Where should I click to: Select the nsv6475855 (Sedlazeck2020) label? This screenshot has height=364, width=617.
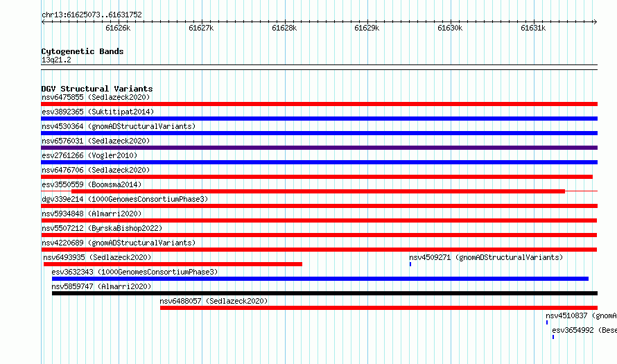pos(96,97)
